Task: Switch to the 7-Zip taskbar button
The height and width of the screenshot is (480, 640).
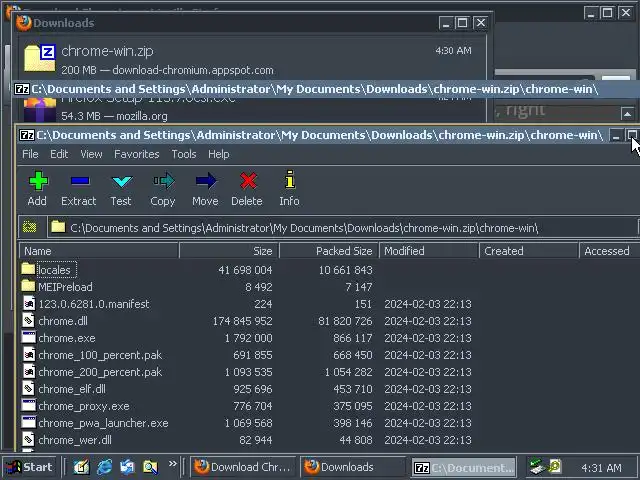Action: pyautogui.click(x=464, y=467)
